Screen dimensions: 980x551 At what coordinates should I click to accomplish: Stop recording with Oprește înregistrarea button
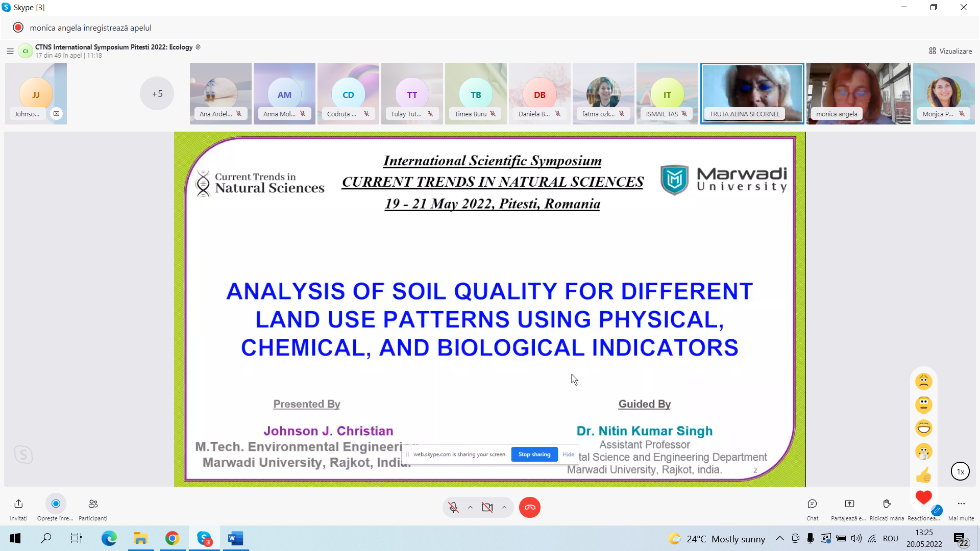(x=56, y=504)
